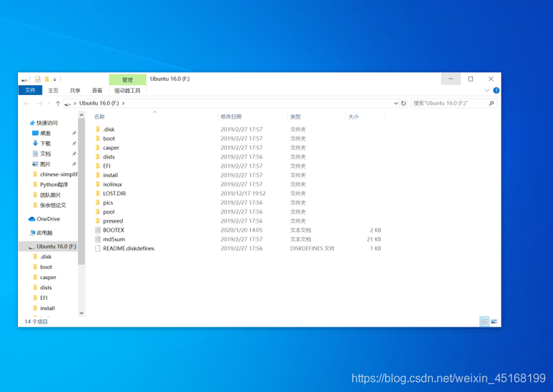The width and height of the screenshot is (553, 392).
Task: Sort by the 修改日期 column header
Action: [x=231, y=116]
